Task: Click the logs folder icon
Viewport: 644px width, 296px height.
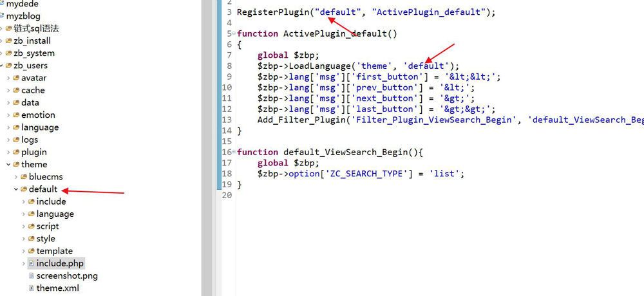Action: coord(16,140)
